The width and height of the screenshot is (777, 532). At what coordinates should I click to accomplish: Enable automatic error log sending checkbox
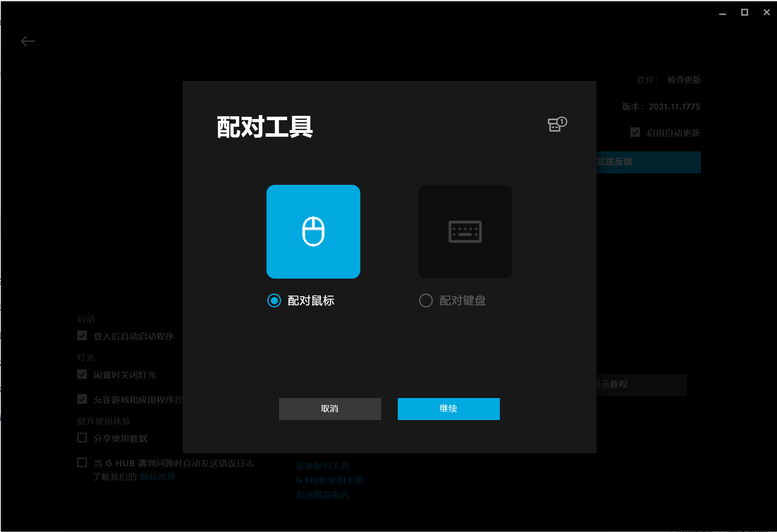tap(82, 463)
